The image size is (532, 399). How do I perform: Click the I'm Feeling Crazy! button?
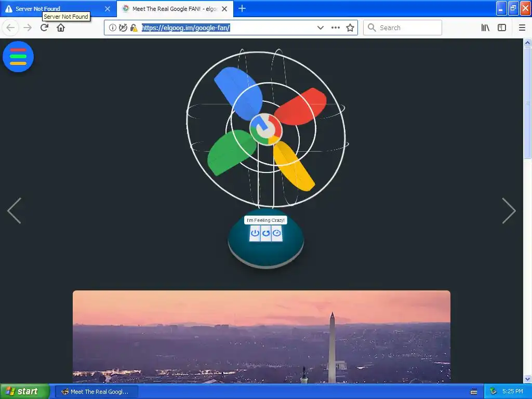[265, 220]
